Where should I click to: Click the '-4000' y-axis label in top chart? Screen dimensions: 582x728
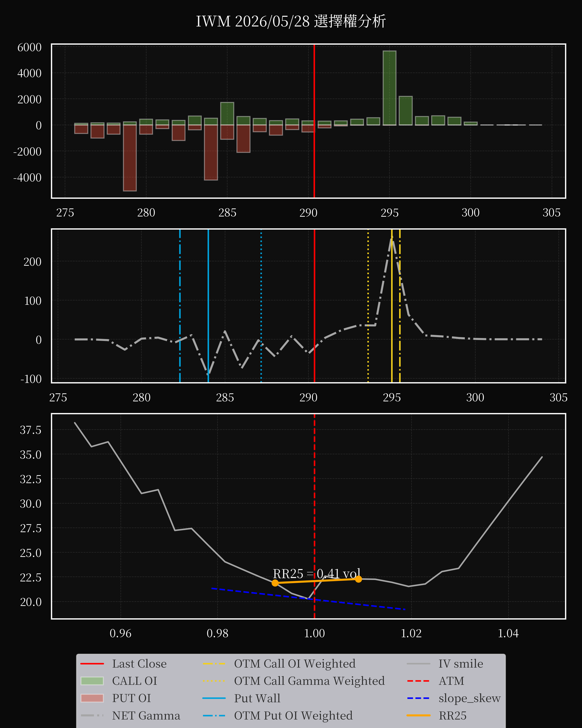(27, 178)
